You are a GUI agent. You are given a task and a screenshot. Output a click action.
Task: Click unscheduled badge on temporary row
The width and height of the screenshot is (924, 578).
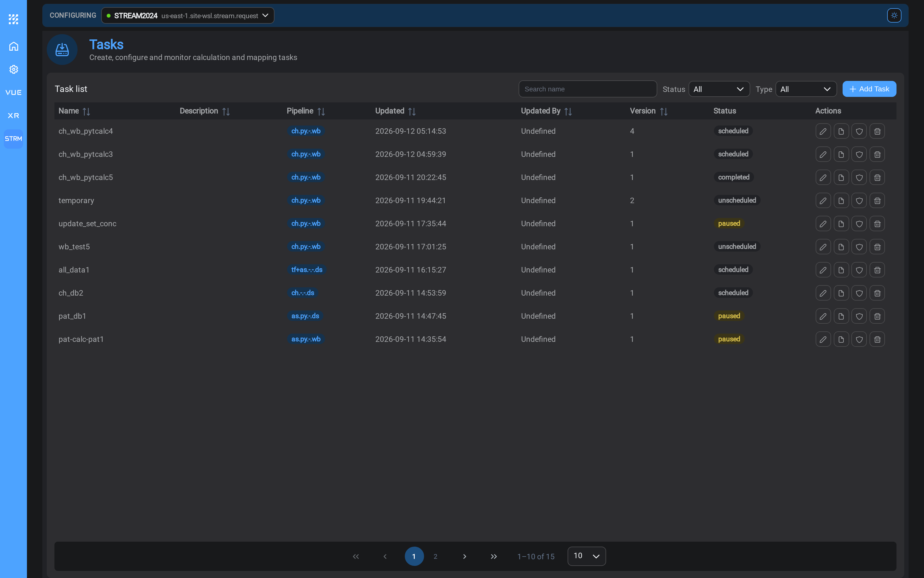click(737, 200)
